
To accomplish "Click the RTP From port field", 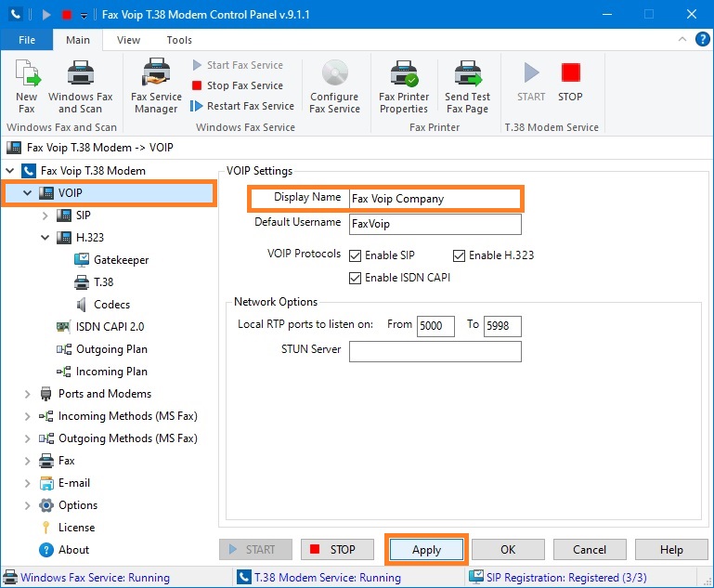I will pyautogui.click(x=435, y=326).
